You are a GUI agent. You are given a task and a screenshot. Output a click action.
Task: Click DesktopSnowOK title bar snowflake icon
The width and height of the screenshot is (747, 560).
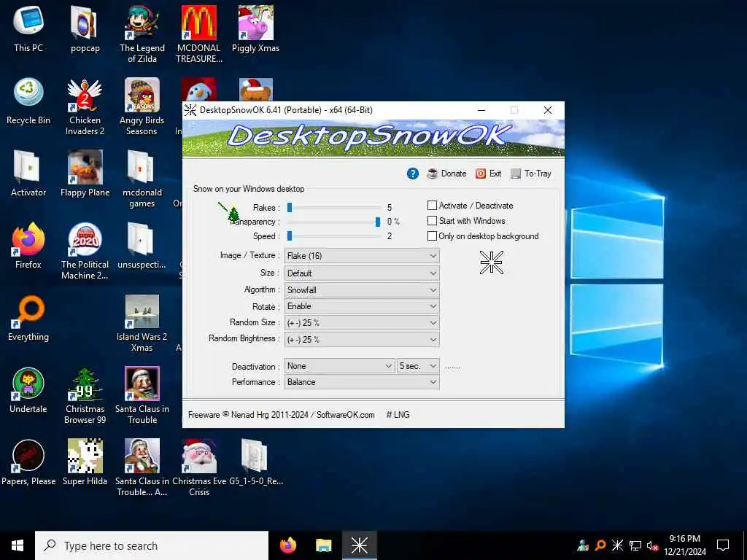(190, 110)
